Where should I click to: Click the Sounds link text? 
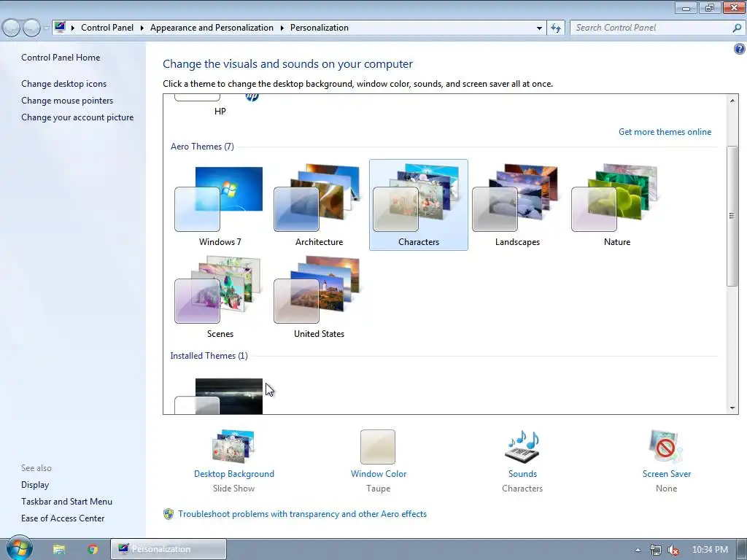point(522,474)
